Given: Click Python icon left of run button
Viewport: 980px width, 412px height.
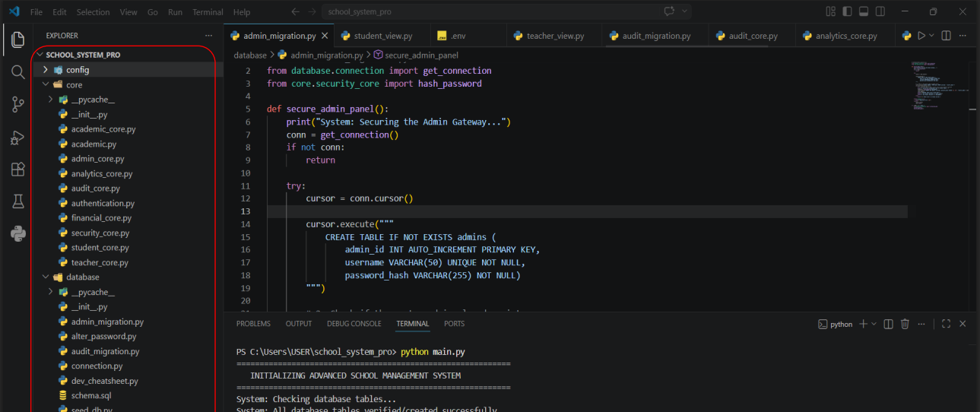Looking at the screenshot, I should click(906, 36).
